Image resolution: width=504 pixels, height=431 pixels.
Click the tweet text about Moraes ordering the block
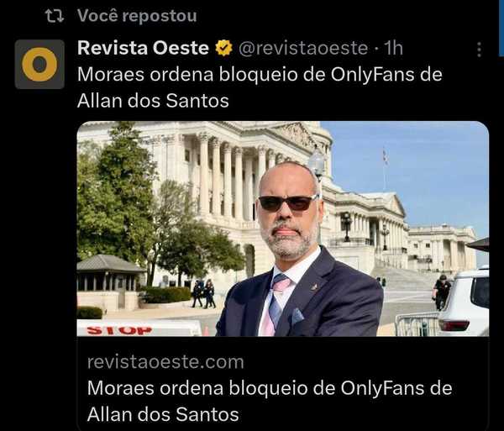tap(260, 87)
